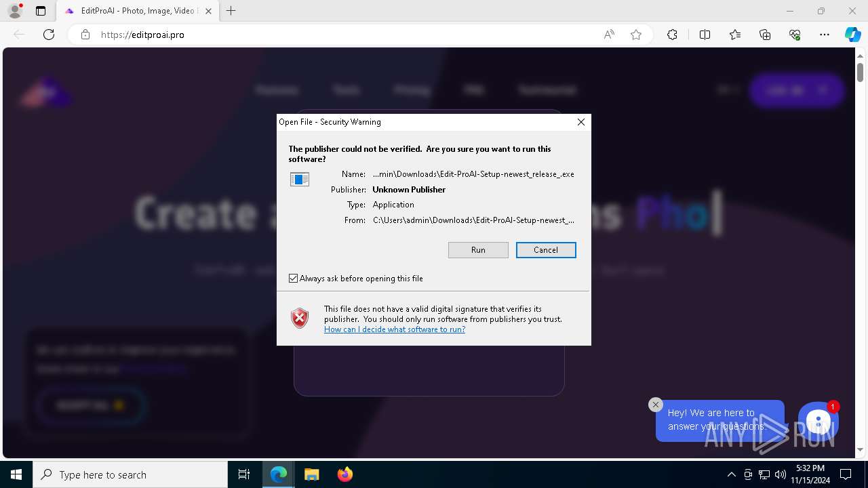Click the Edge profile avatar icon
This screenshot has width=868, height=488.
click(x=14, y=11)
